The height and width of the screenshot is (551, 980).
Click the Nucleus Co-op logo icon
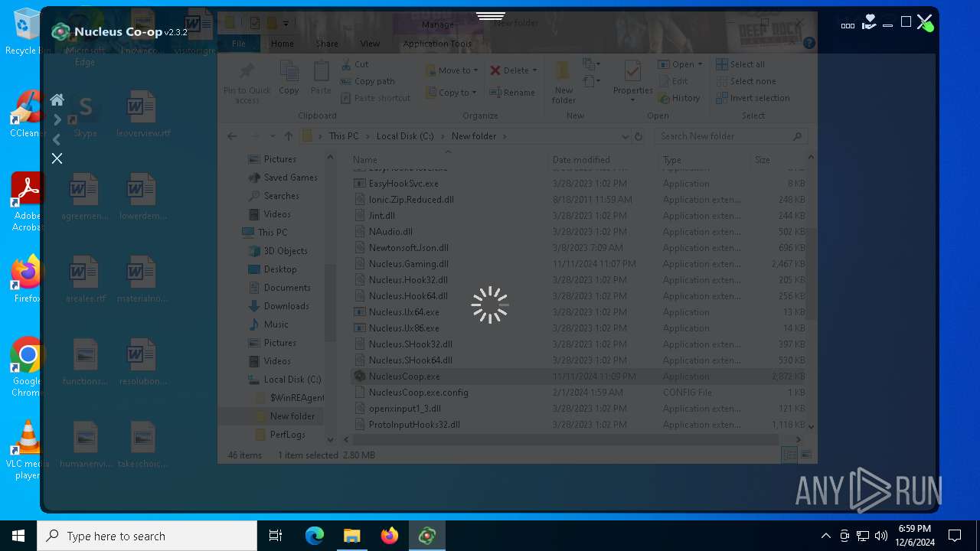tap(60, 32)
